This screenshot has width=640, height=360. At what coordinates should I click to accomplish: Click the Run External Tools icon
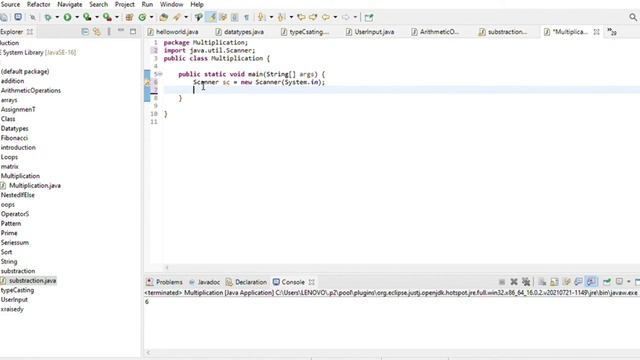[107, 17]
